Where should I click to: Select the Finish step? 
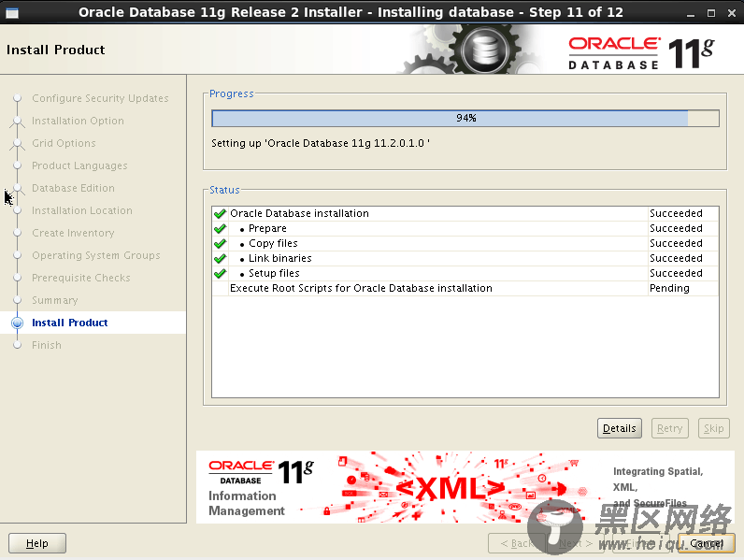point(47,345)
